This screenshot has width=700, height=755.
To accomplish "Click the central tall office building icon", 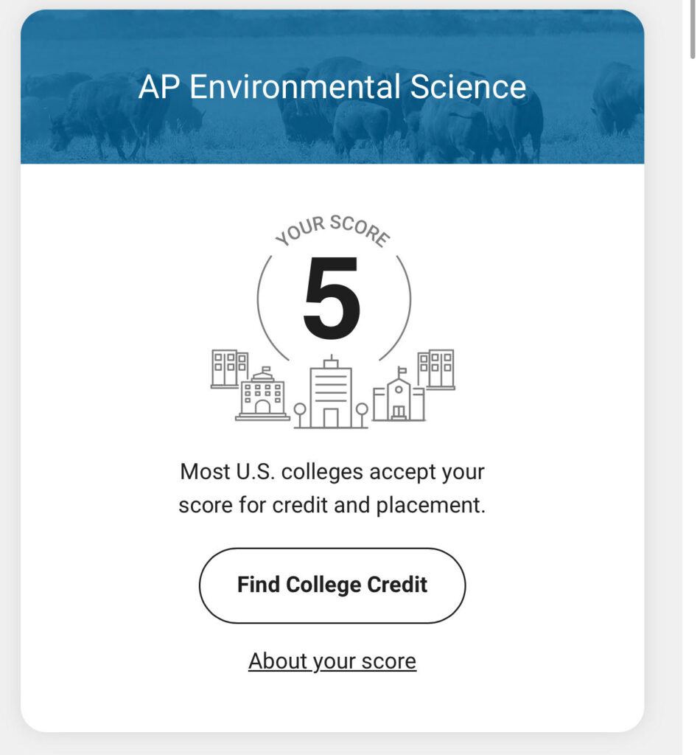I will click(331, 392).
